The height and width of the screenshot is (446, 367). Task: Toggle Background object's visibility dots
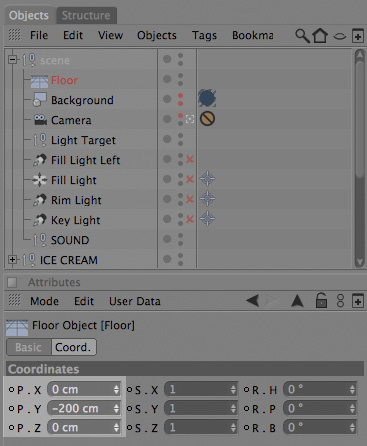tap(180, 99)
